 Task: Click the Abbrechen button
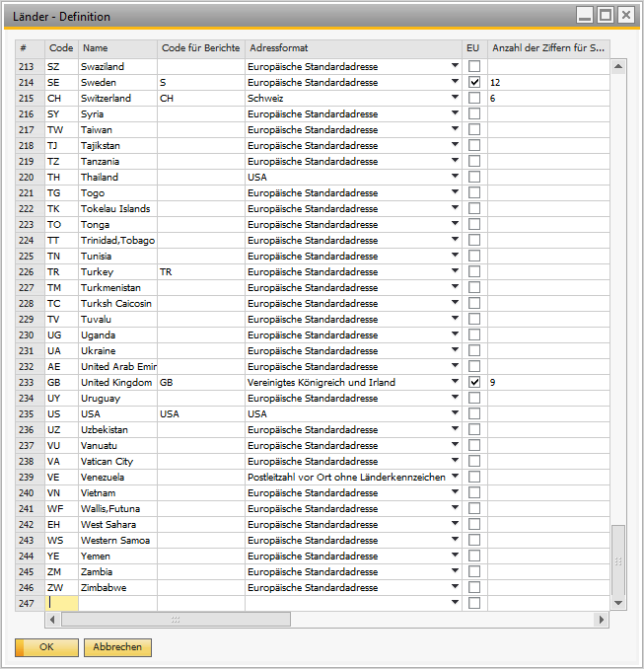pos(117,647)
